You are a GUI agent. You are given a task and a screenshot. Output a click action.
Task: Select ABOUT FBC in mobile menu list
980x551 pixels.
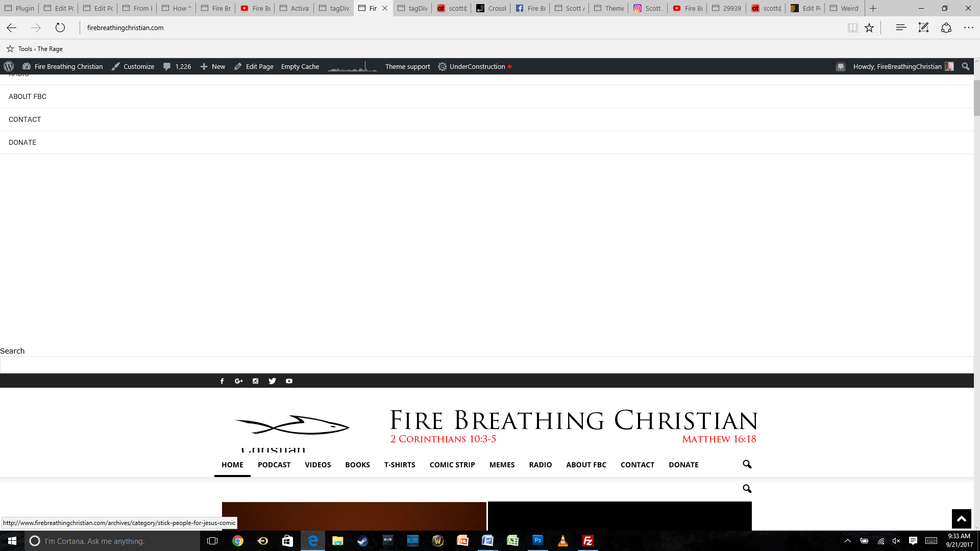[28, 96]
